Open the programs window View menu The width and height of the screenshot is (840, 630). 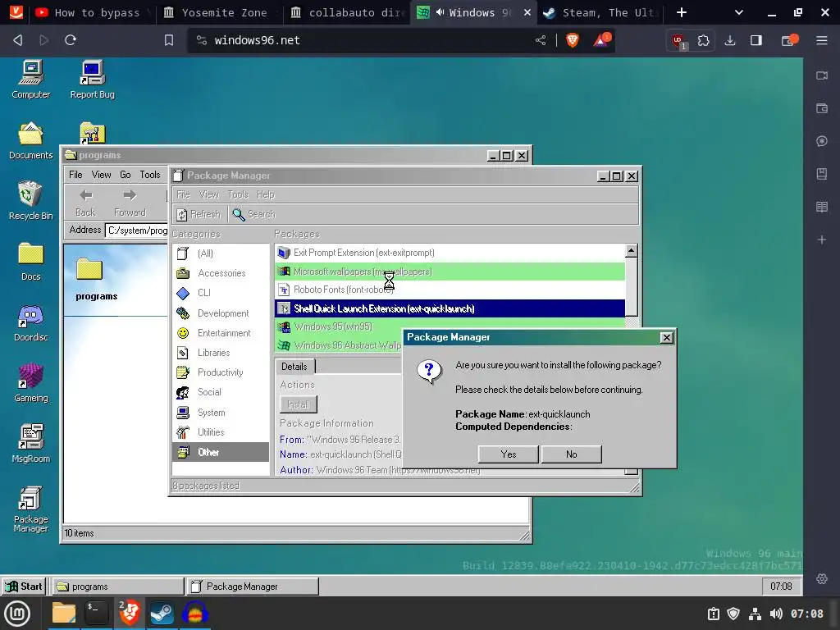pyautogui.click(x=101, y=175)
